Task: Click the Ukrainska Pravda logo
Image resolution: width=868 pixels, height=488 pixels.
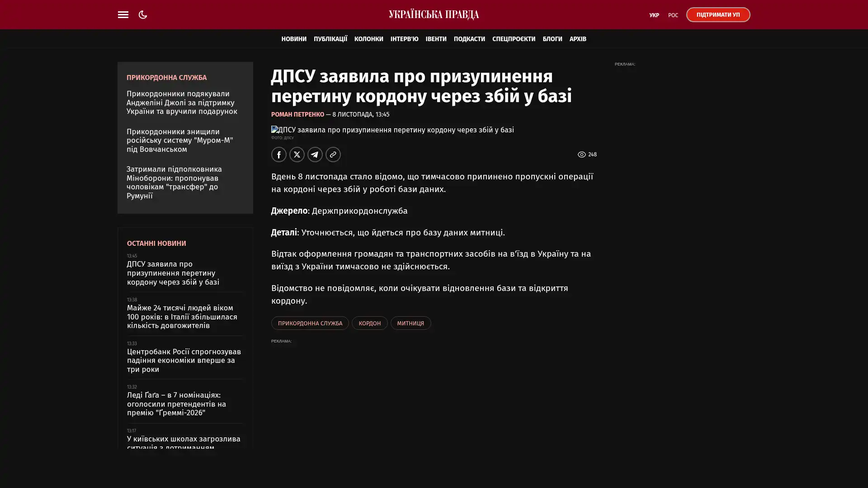Action: [x=434, y=15]
